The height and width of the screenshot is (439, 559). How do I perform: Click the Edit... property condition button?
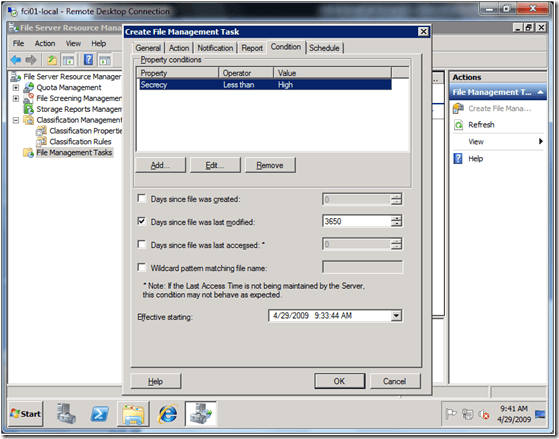pyautogui.click(x=215, y=165)
